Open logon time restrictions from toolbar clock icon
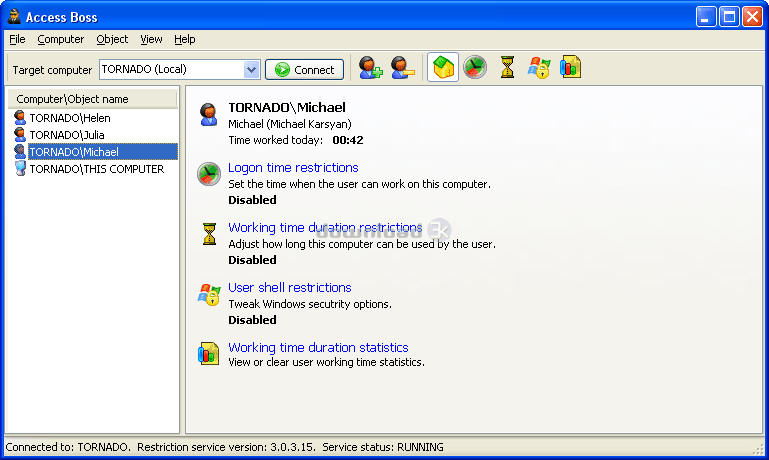 point(474,68)
